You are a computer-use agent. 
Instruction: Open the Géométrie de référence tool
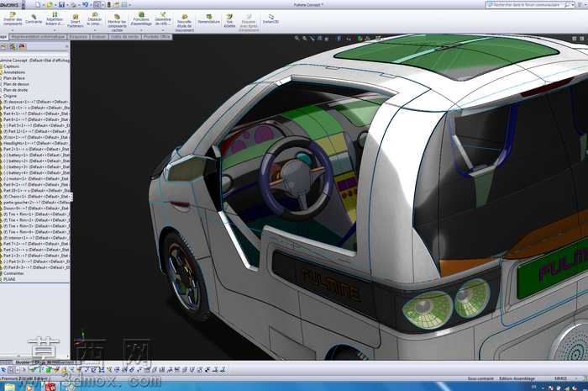click(163, 18)
